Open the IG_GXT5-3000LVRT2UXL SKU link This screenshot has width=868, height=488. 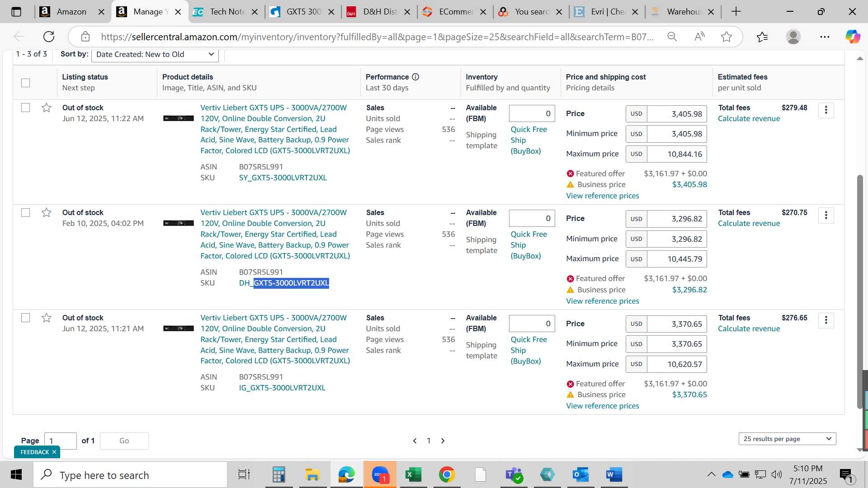(x=282, y=388)
